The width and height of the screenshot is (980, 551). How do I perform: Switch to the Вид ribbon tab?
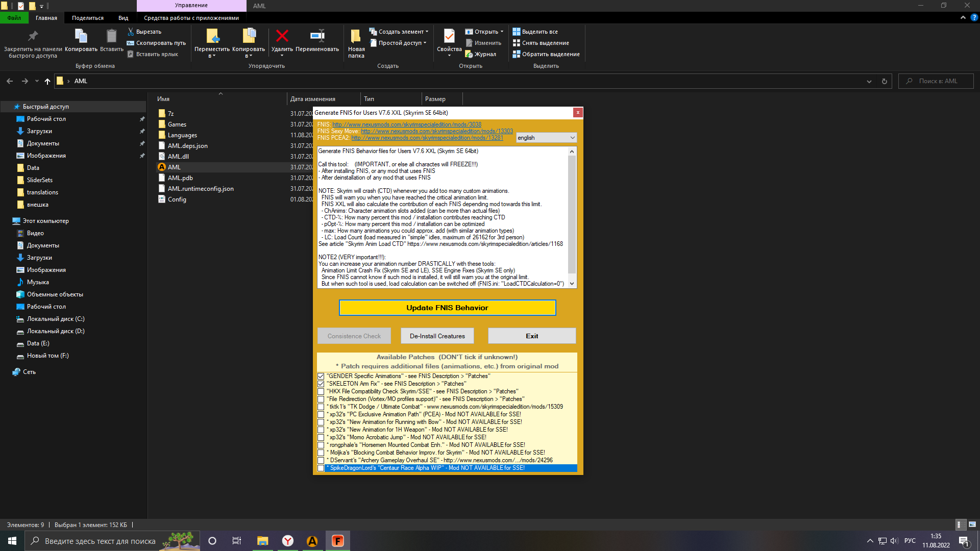pyautogui.click(x=123, y=18)
